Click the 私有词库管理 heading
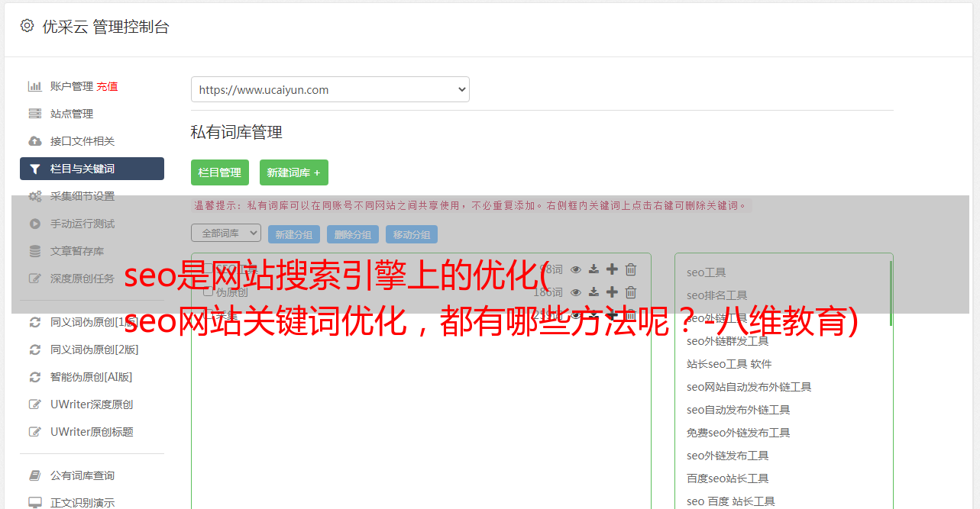 coord(237,132)
